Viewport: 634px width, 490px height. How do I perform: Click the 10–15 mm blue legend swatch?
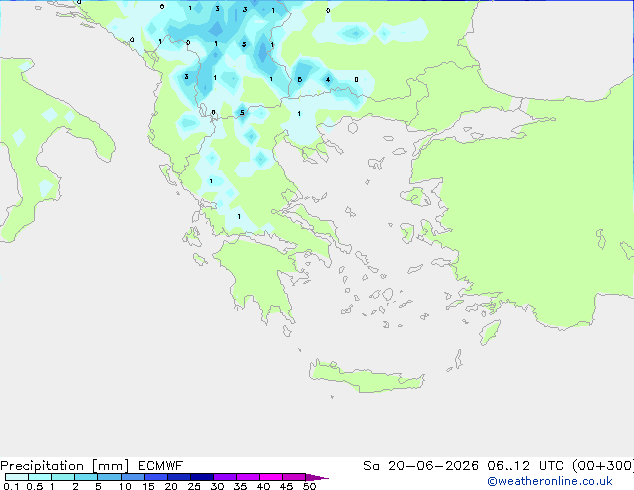coord(133,477)
